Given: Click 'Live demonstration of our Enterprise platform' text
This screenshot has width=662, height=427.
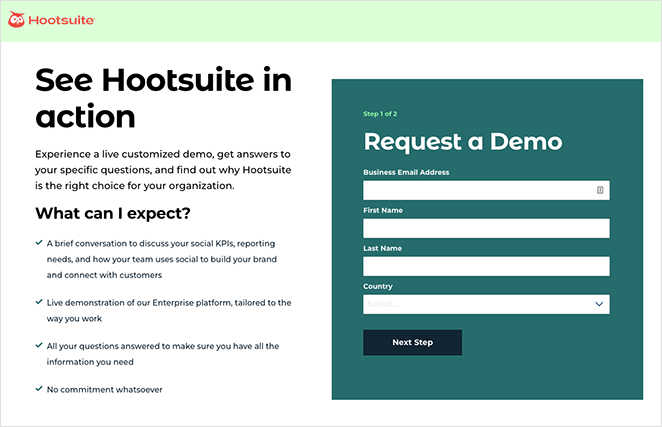Looking at the screenshot, I should pos(169,310).
